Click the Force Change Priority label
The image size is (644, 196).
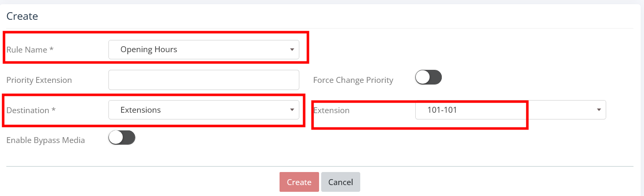353,80
